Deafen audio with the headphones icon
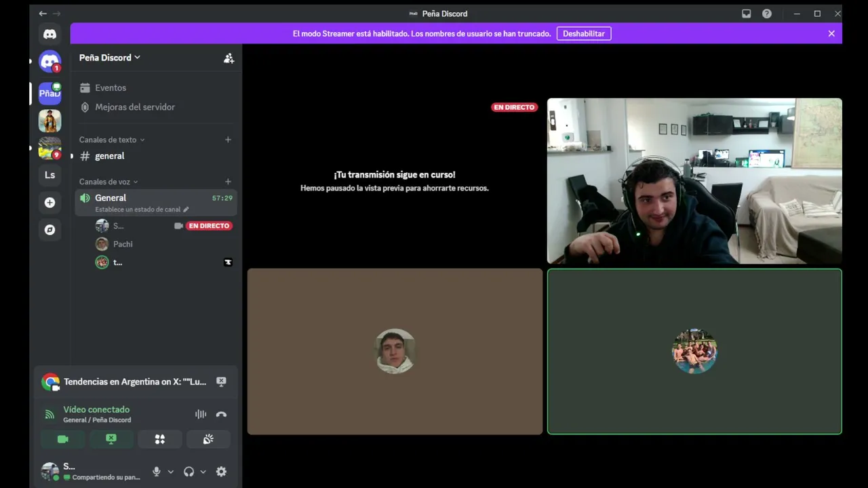The height and width of the screenshot is (488, 868). click(189, 472)
